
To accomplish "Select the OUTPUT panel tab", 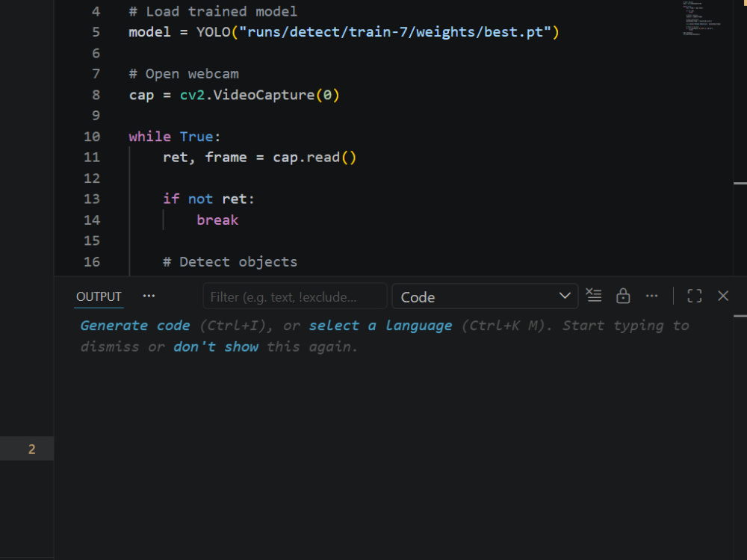I will point(99,296).
